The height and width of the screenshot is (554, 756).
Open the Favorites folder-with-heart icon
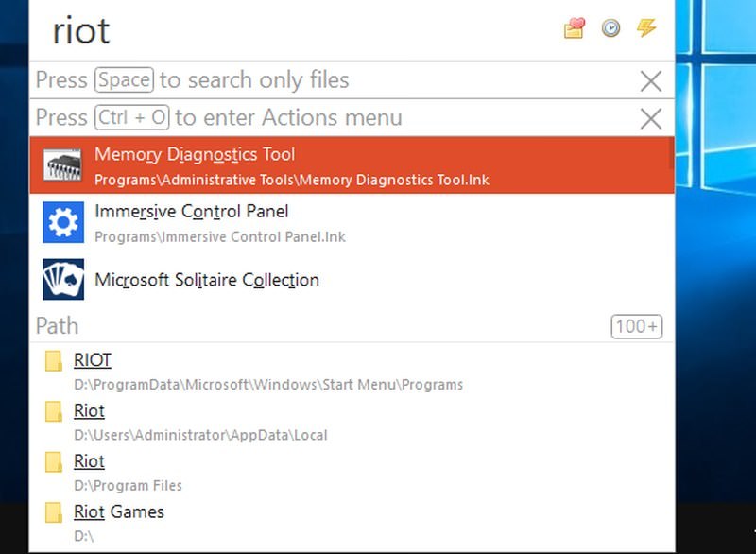coord(575,28)
